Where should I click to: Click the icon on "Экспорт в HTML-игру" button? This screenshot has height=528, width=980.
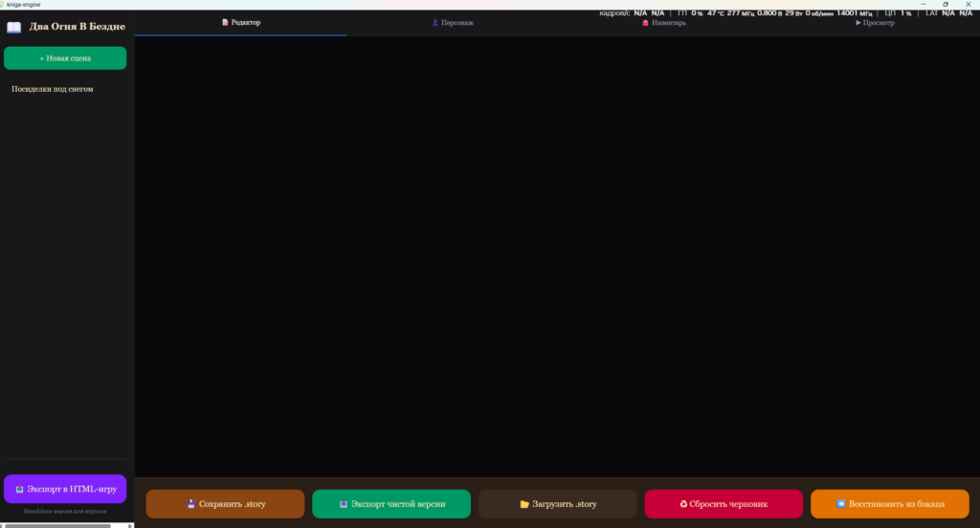pos(20,489)
